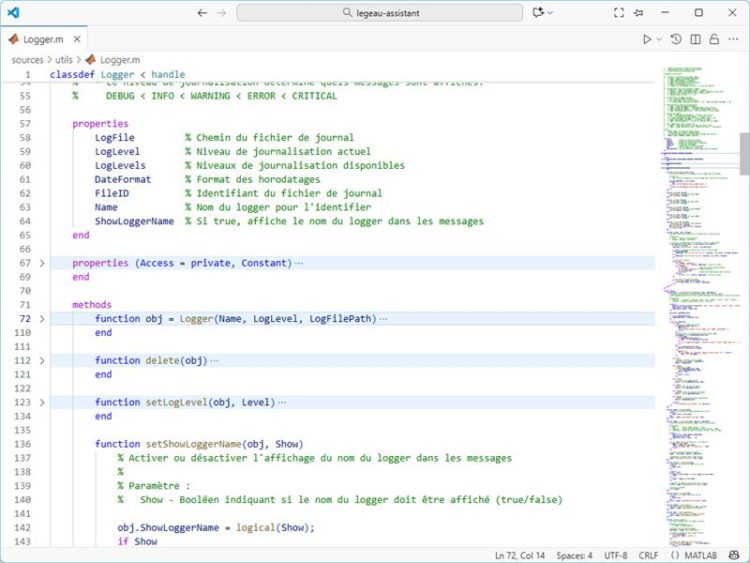Open the file timeline history icon
Image resolution: width=750 pixels, height=563 pixels.
[677, 39]
